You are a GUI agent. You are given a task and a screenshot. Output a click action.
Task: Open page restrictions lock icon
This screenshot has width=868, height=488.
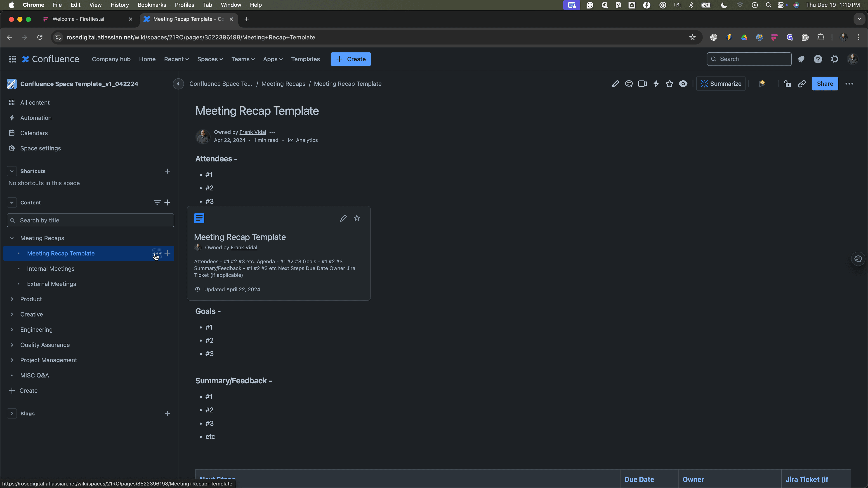788,84
